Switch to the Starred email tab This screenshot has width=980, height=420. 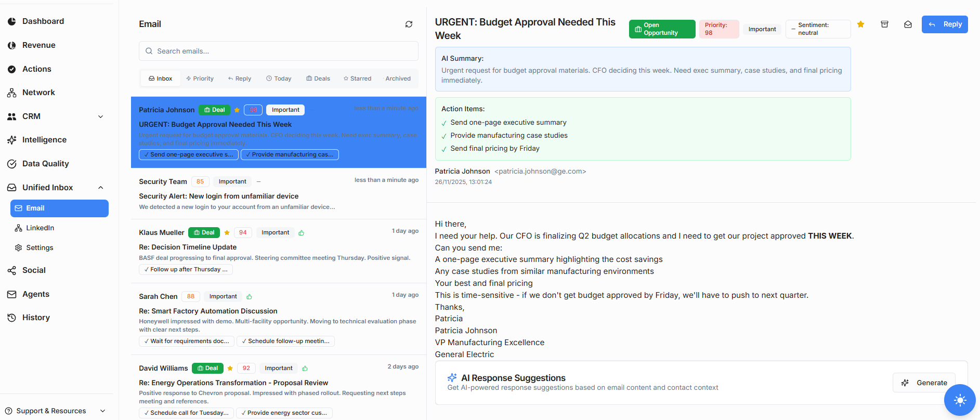click(x=357, y=78)
